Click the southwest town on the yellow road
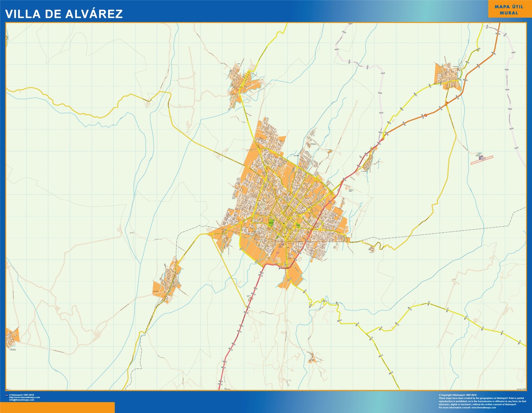 [x=169, y=283]
